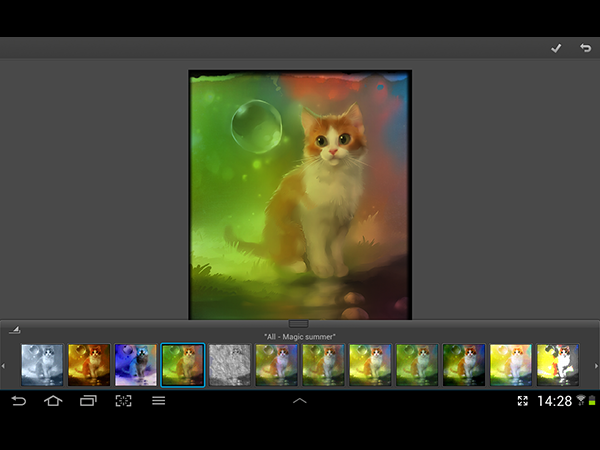Select the golden orange filter thumbnail
Viewport: 600px width, 450px height.
coord(89,365)
